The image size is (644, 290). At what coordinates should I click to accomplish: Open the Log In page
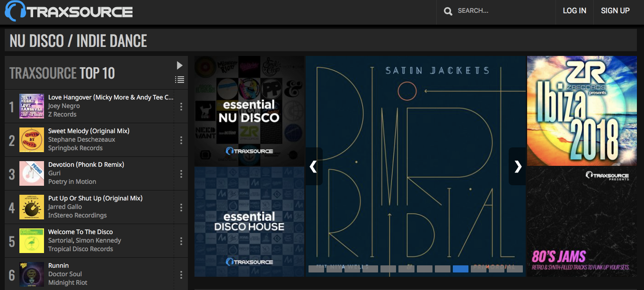[574, 11]
